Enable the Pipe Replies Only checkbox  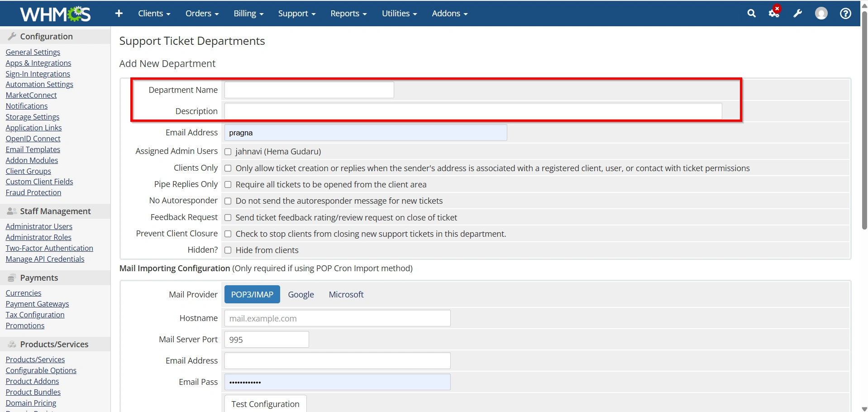coord(228,185)
